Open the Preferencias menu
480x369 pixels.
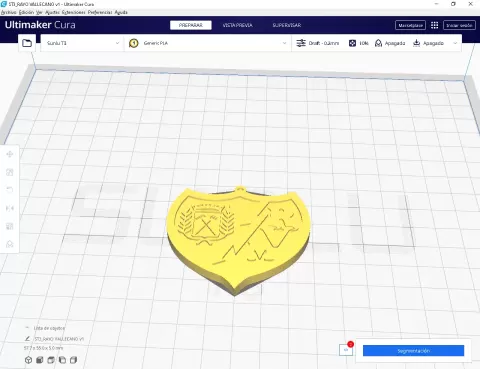click(100, 12)
